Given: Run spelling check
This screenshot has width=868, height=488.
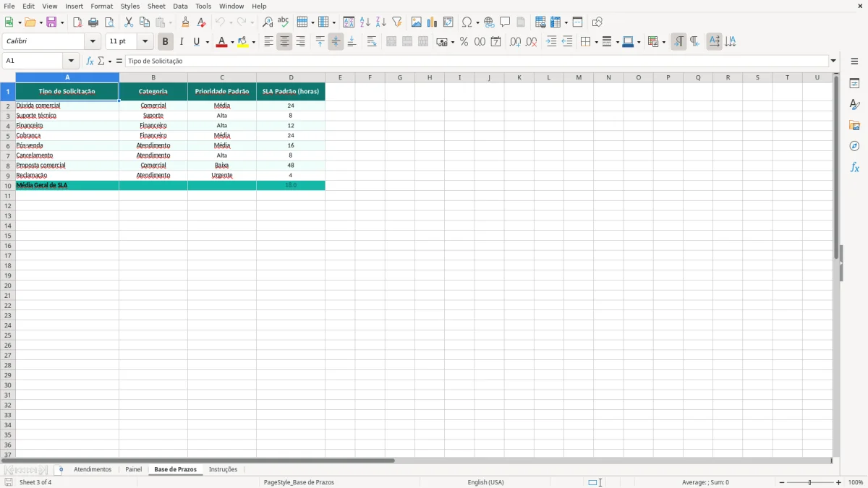Looking at the screenshot, I should pos(284,22).
